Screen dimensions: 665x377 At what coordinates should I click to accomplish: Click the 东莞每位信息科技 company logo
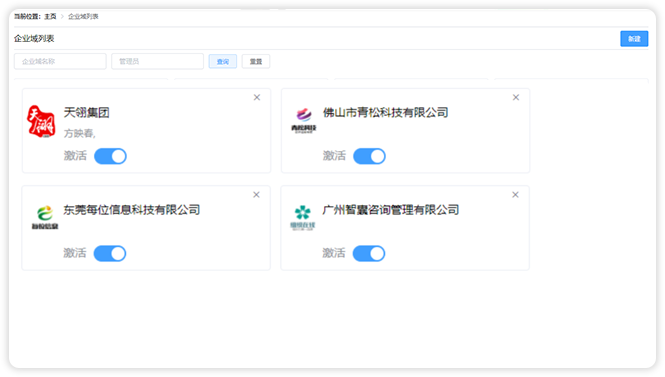click(x=45, y=218)
